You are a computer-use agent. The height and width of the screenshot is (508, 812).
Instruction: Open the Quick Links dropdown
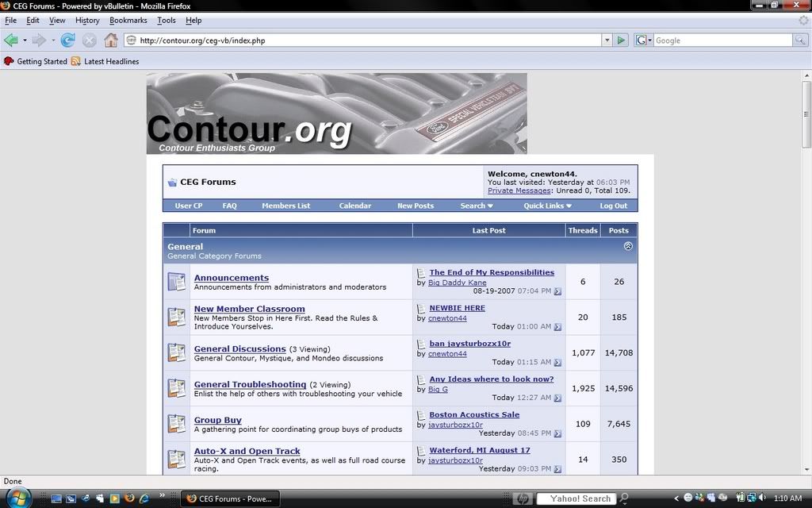(547, 206)
